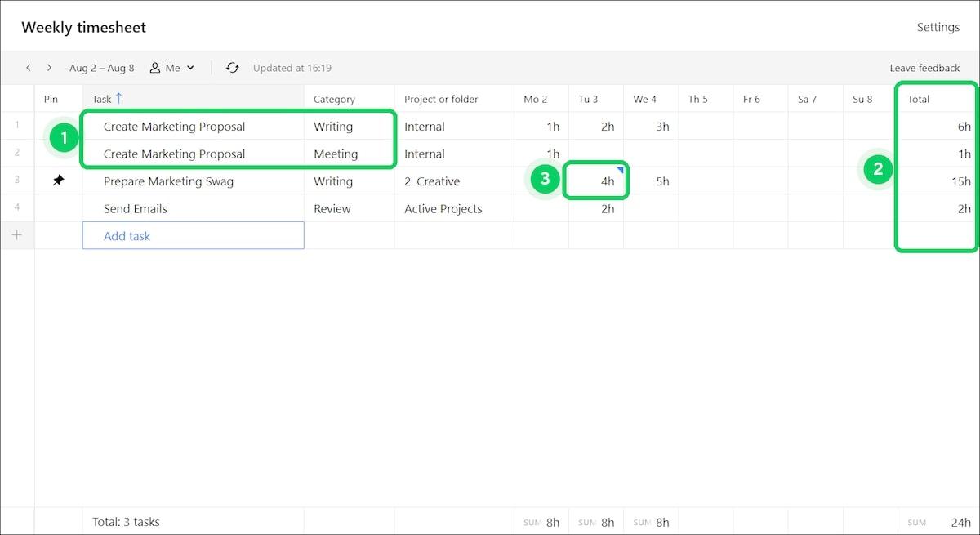Select the Tuesday 4h cell for Marketing Swag
980x535 pixels.
pyautogui.click(x=596, y=181)
